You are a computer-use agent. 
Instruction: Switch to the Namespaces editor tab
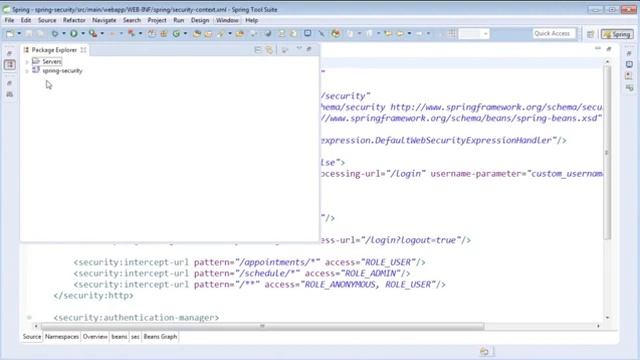(62, 337)
